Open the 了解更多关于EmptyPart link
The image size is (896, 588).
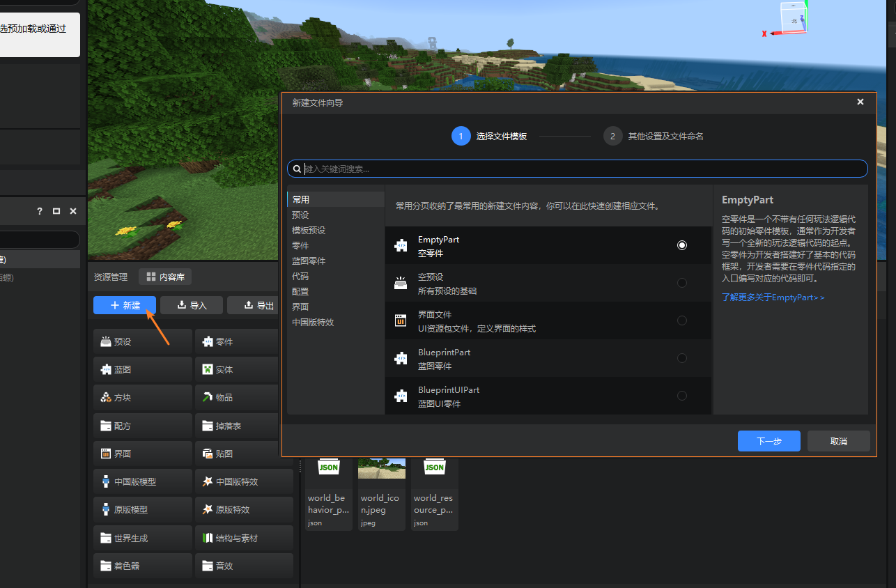(773, 297)
